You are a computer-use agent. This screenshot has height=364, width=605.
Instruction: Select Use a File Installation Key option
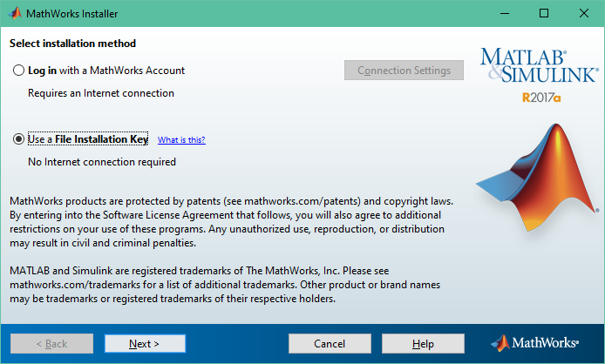(x=18, y=138)
